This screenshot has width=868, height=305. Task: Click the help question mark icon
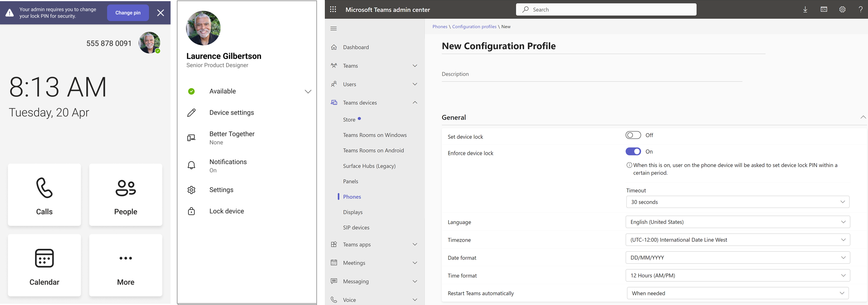[861, 9]
